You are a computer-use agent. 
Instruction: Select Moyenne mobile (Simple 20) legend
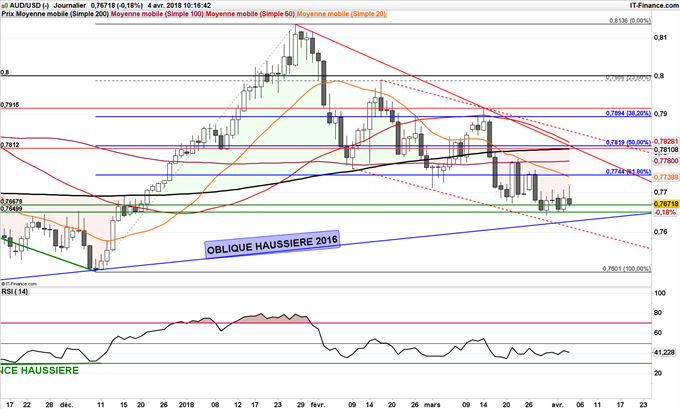(341, 14)
